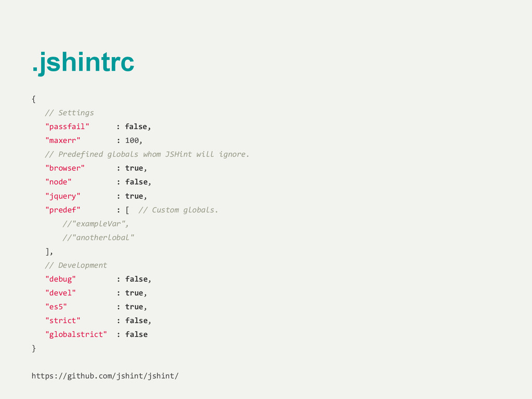Click the .jshintrc slide title
The height and width of the screenshot is (399, 532).
coord(83,63)
